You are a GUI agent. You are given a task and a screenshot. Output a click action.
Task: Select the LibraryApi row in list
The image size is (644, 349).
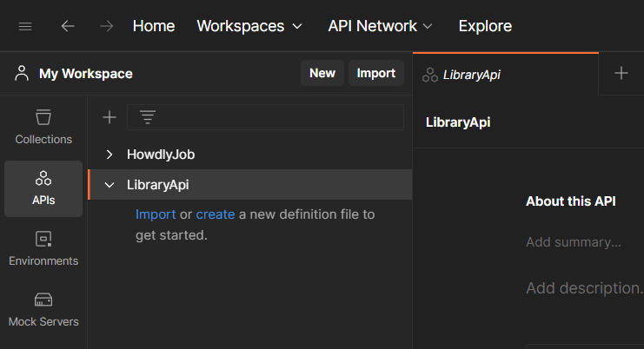point(250,185)
